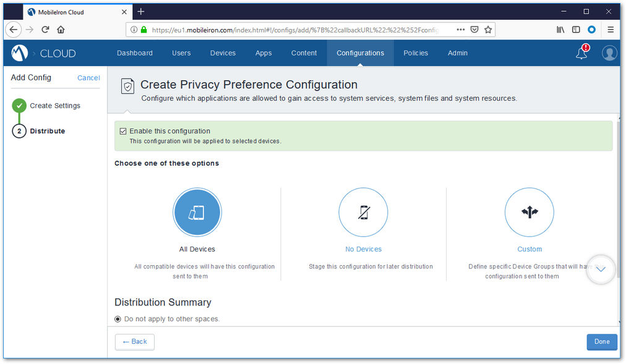Open the notifications bell icon
Image resolution: width=626 pixels, height=364 pixels.
pos(581,53)
